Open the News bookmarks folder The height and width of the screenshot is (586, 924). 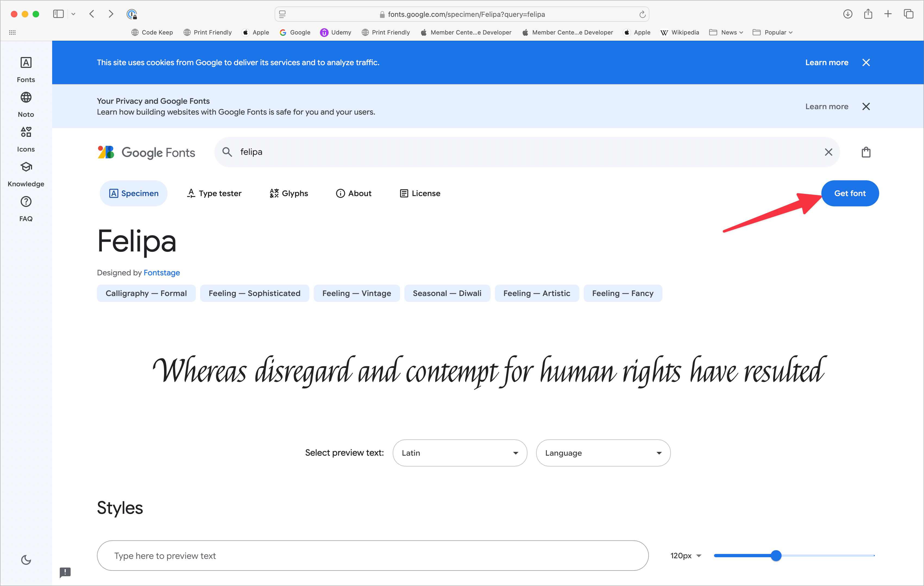[x=726, y=33]
